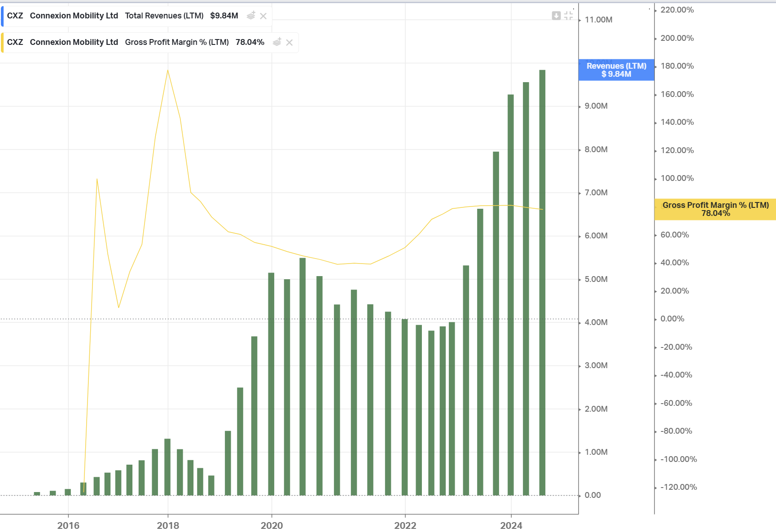Click the 40.00% margin axis label
The width and height of the screenshot is (776, 532).
coord(675,263)
